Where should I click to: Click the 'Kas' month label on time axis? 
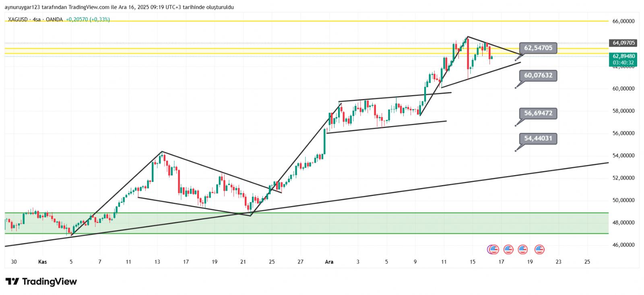(x=42, y=262)
